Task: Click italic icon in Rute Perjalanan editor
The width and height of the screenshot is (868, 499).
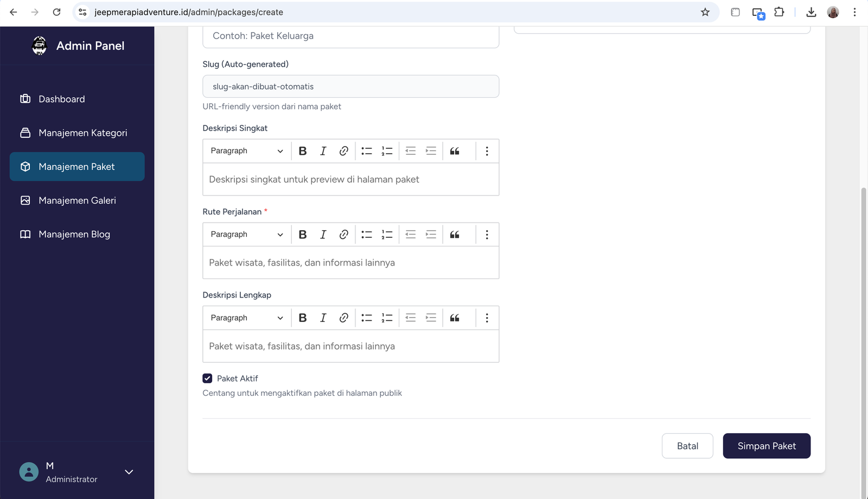Action: click(x=323, y=235)
